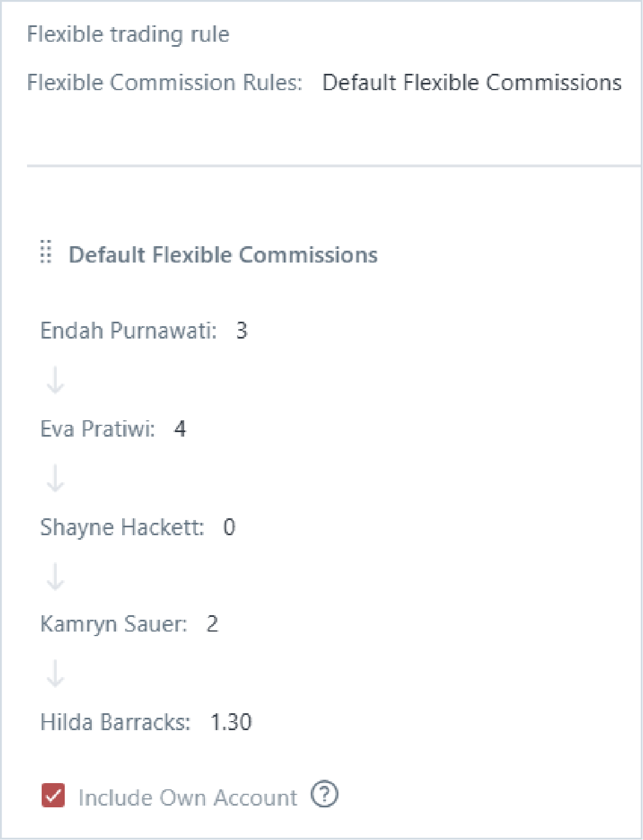
Task: Click Hilda Barracks' commission value 1.30
Action: tap(231, 722)
